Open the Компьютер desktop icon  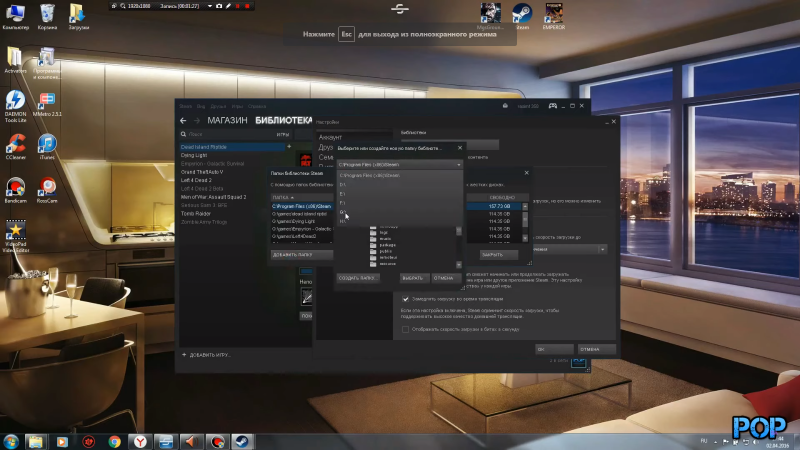click(x=15, y=16)
